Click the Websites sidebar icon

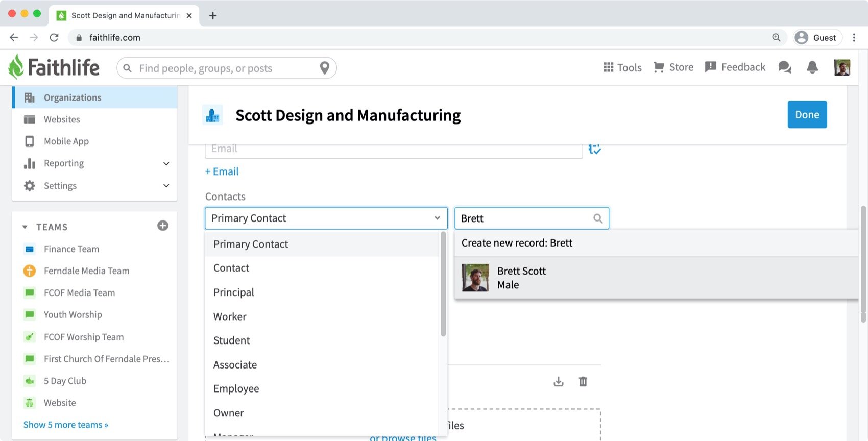click(30, 119)
